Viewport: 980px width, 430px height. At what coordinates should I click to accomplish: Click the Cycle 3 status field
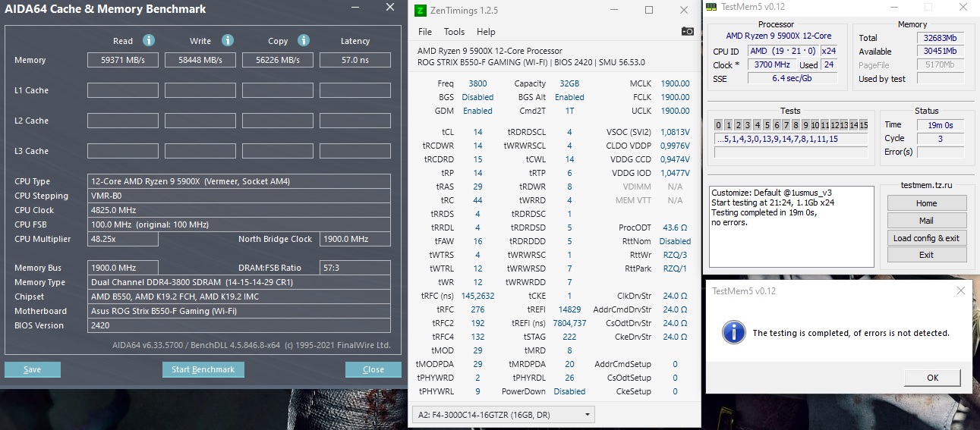(x=940, y=138)
